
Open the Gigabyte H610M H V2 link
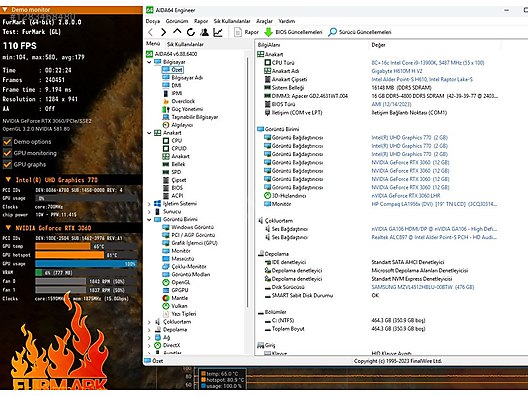(397, 71)
